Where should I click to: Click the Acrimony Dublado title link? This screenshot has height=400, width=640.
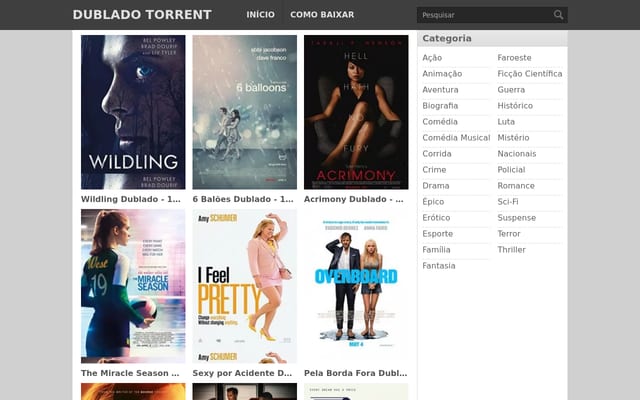pos(353,199)
